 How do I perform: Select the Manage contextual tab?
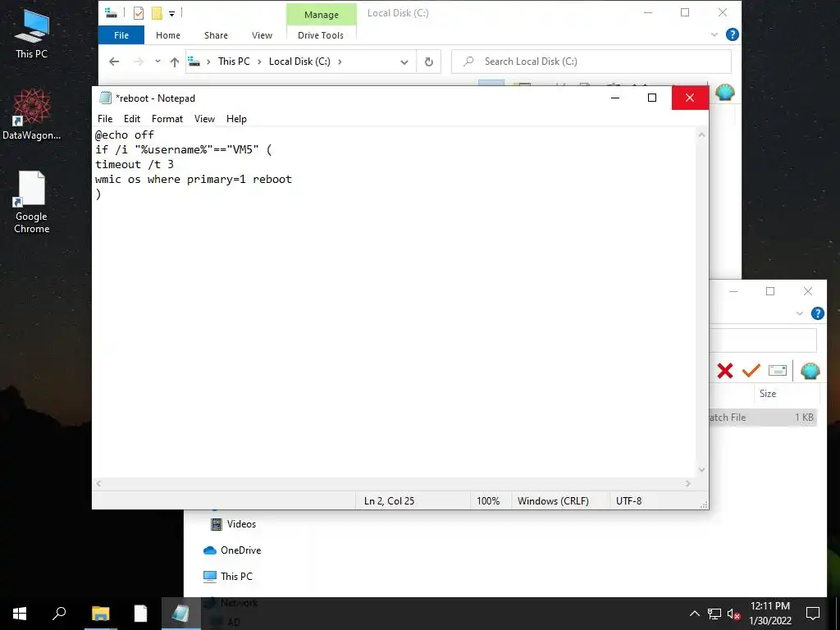pos(322,15)
